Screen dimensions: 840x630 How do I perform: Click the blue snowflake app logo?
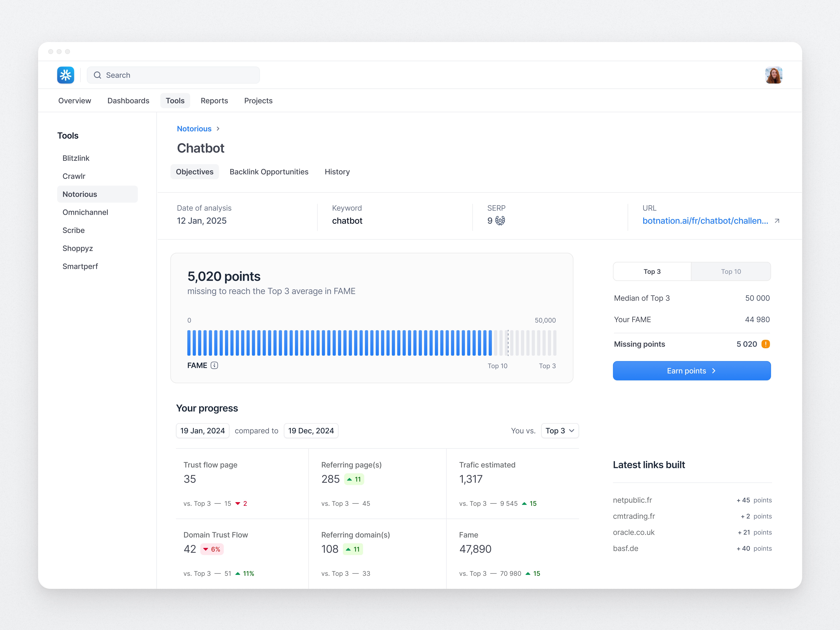66,75
